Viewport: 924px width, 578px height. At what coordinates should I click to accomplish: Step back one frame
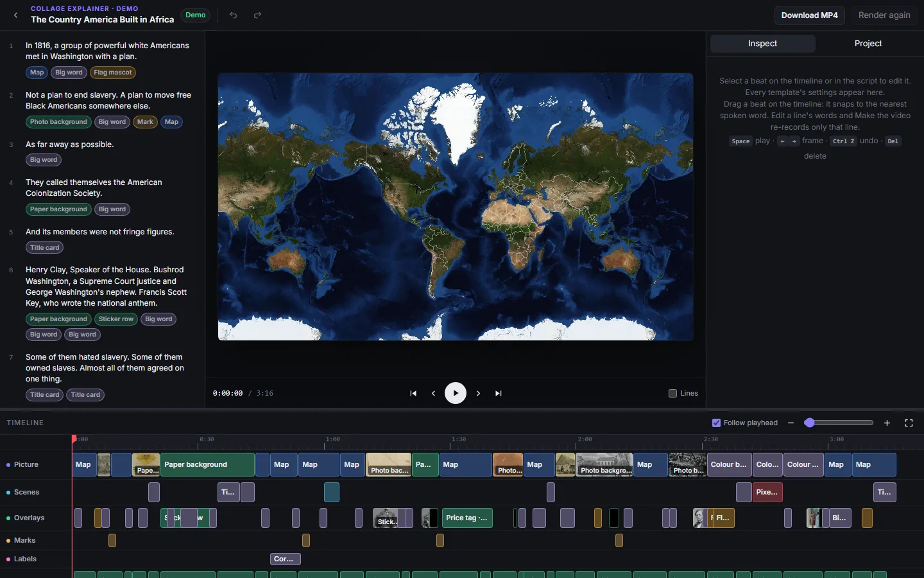point(433,393)
